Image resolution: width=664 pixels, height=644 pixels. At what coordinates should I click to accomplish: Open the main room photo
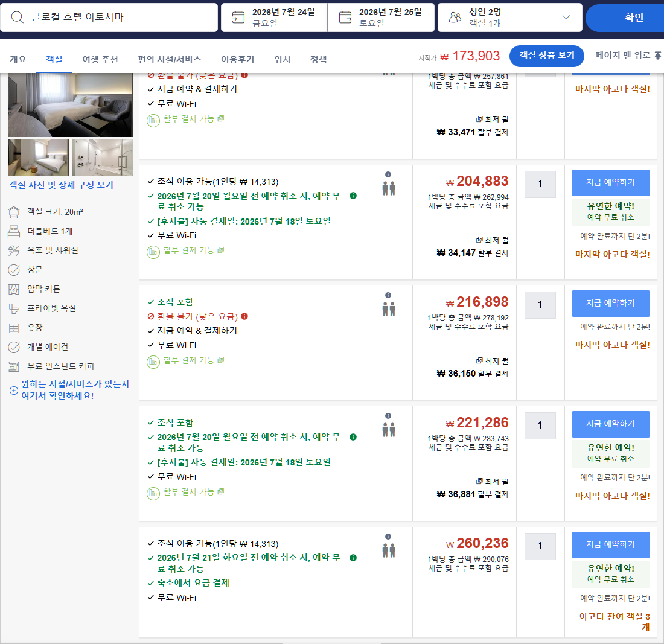(70, 105)
